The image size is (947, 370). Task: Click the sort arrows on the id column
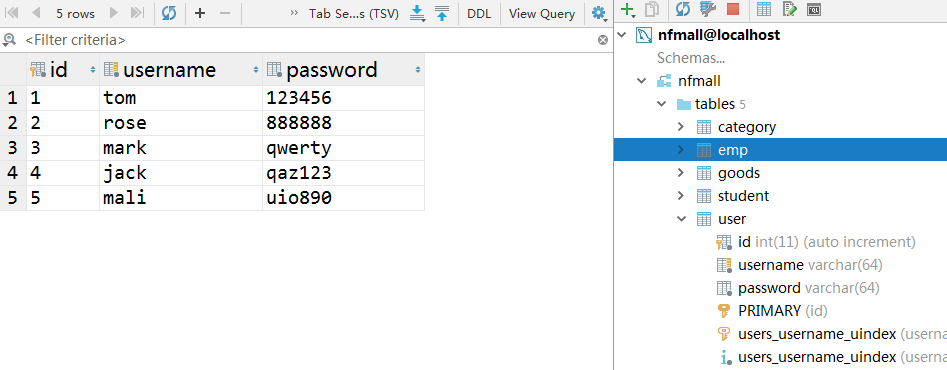click(x=92, y=70)
